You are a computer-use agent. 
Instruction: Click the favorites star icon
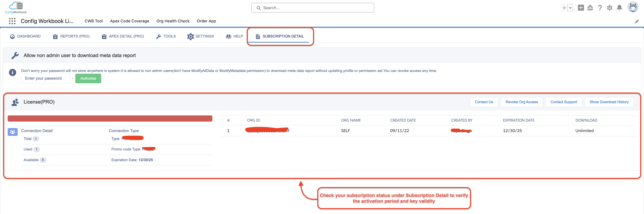pos(564,8)
